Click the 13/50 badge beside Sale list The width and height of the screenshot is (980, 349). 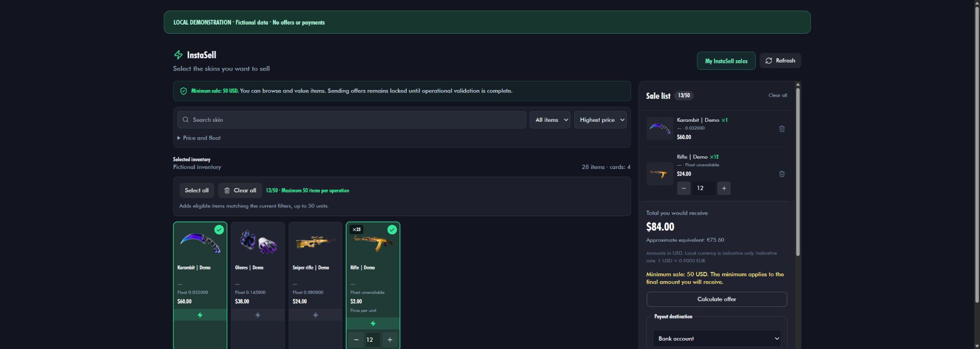coord(684,95)
